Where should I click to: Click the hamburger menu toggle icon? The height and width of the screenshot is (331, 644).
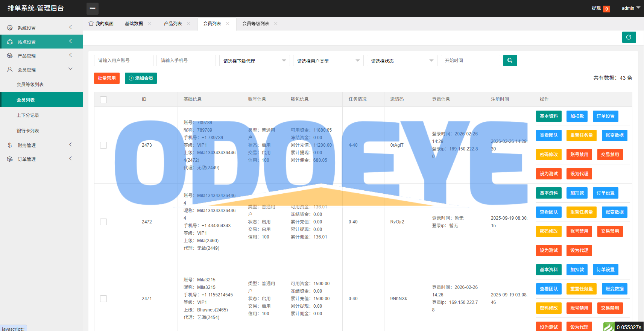pos(93,8)
